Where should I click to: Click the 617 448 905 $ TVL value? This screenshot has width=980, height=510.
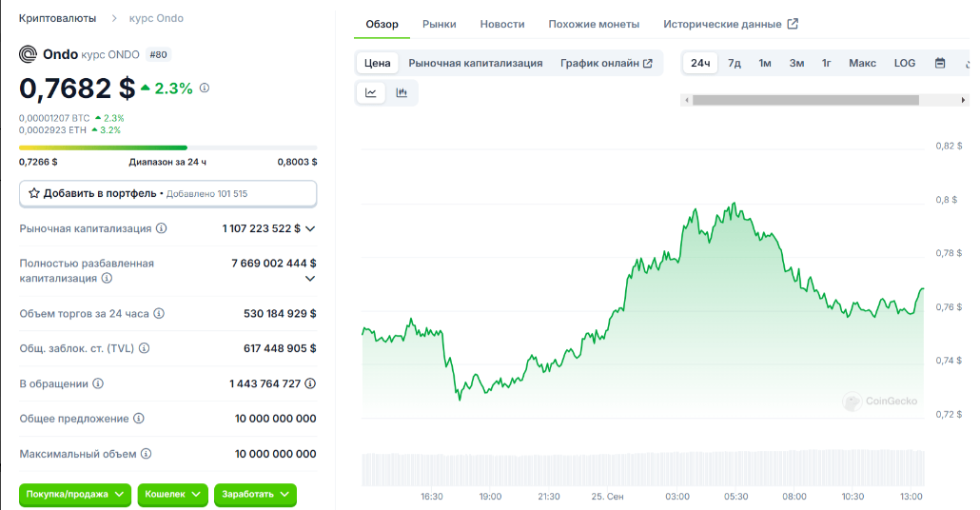click(280, 348)
